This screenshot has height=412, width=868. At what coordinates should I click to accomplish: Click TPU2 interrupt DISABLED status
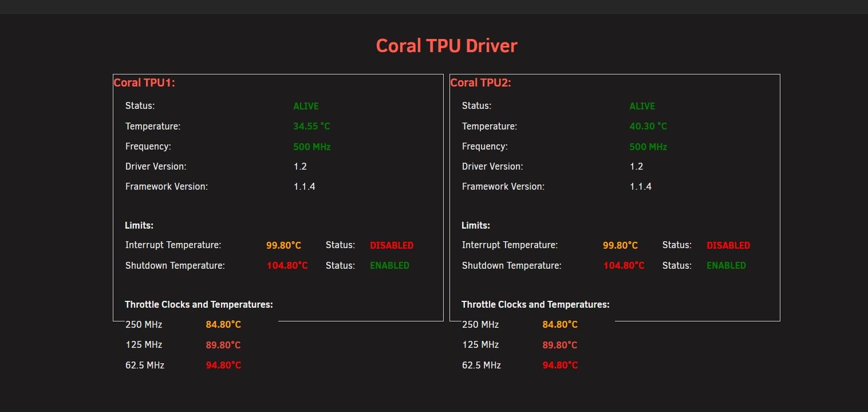tap(728, 245)
